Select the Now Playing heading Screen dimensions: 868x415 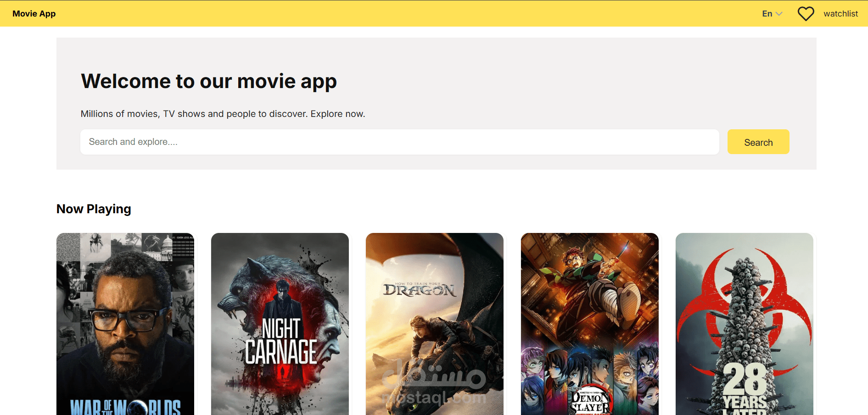tap(94, 209)
